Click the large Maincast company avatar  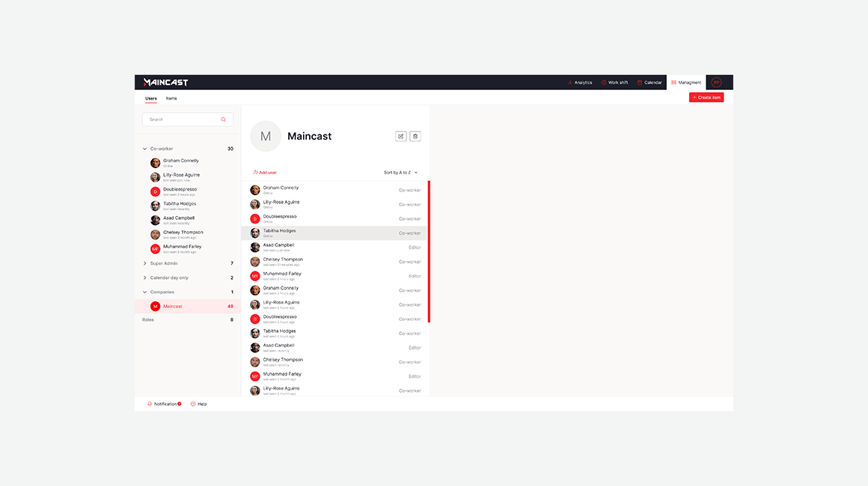(266, 136)
